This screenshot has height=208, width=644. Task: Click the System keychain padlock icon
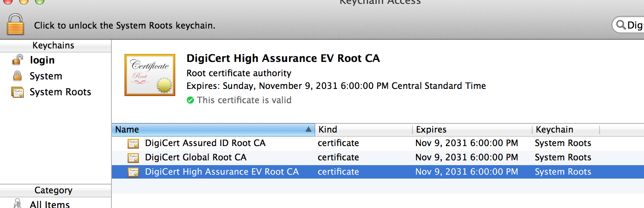[x=17, y=76]
